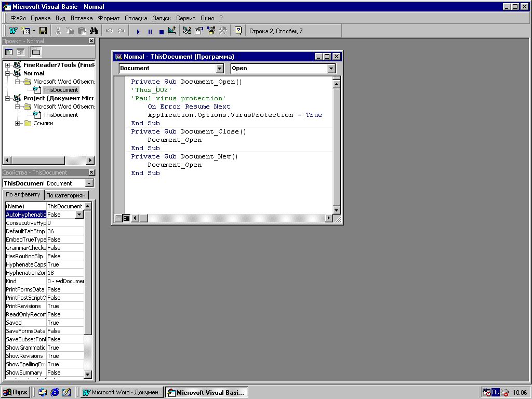Screen dimensions: 532x399
Task: Switch to По категориям tab
Action: (x=66, y=195)
